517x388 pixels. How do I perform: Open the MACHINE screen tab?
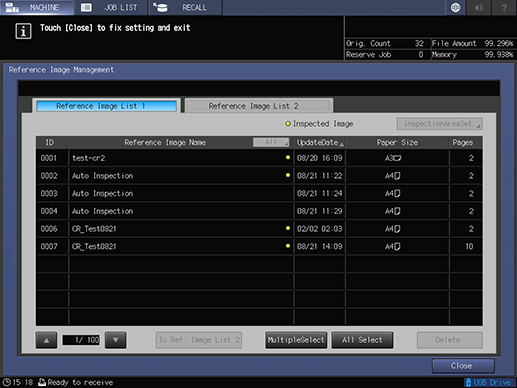(x=37, y=7)
